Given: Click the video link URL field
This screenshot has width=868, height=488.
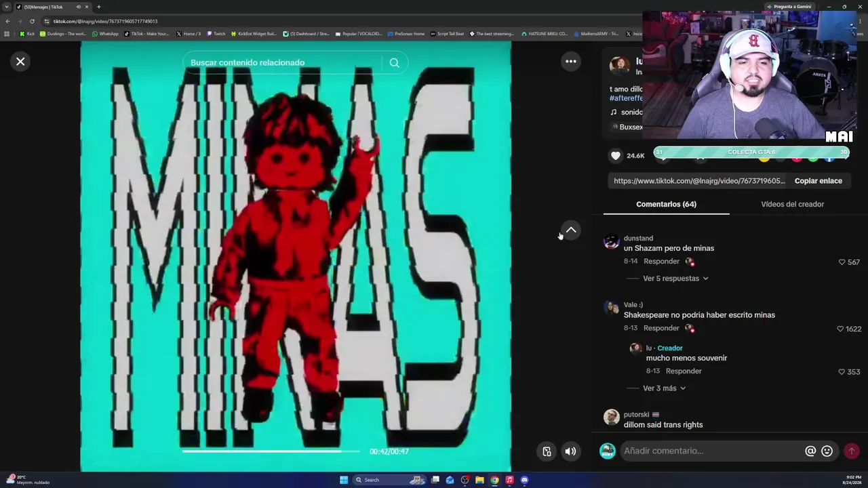Looking at the screenshot, I should [x=700, y=181].
